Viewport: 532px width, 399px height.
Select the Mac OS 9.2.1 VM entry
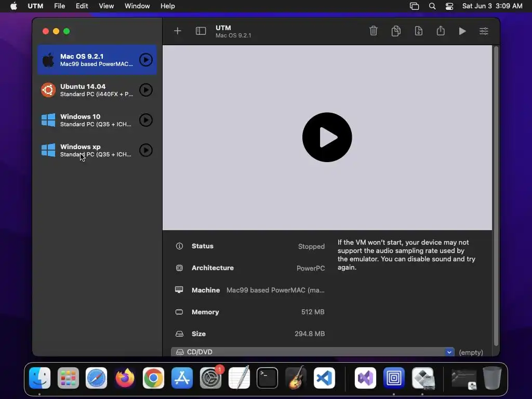(x=97, y=60)
